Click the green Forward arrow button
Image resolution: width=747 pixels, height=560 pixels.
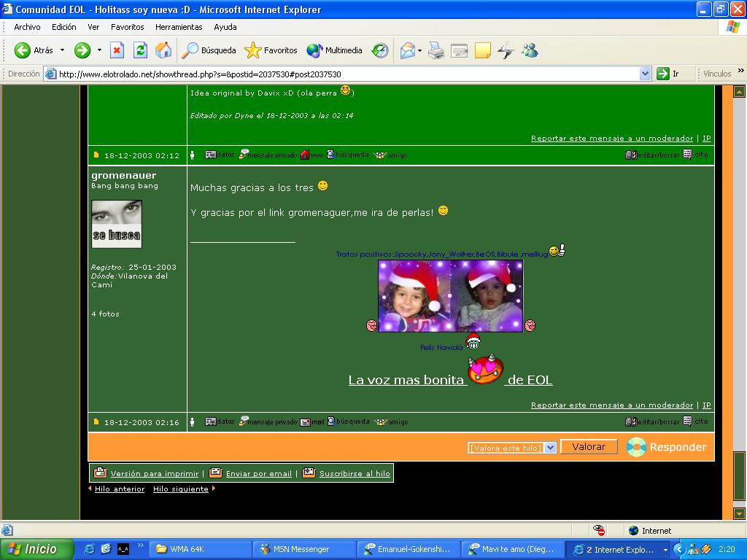(82, 50)
